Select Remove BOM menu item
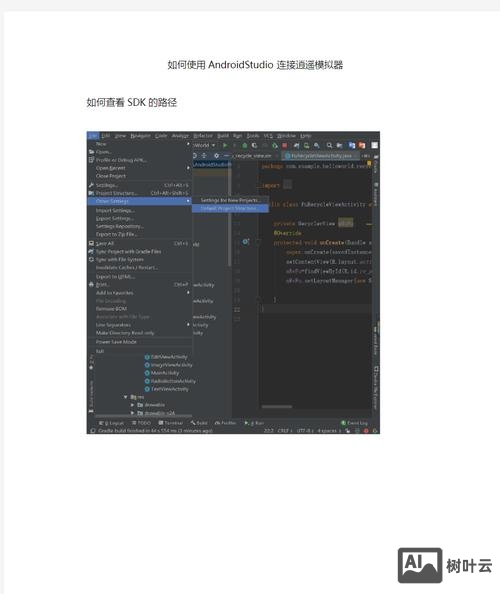The width and height of the screenshot is (500, 594). point(139,309)
